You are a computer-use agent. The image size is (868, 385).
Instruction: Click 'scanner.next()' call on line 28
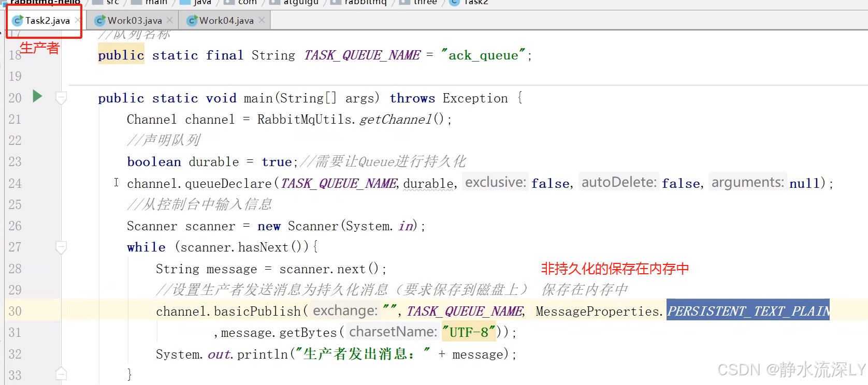[329, 269]
